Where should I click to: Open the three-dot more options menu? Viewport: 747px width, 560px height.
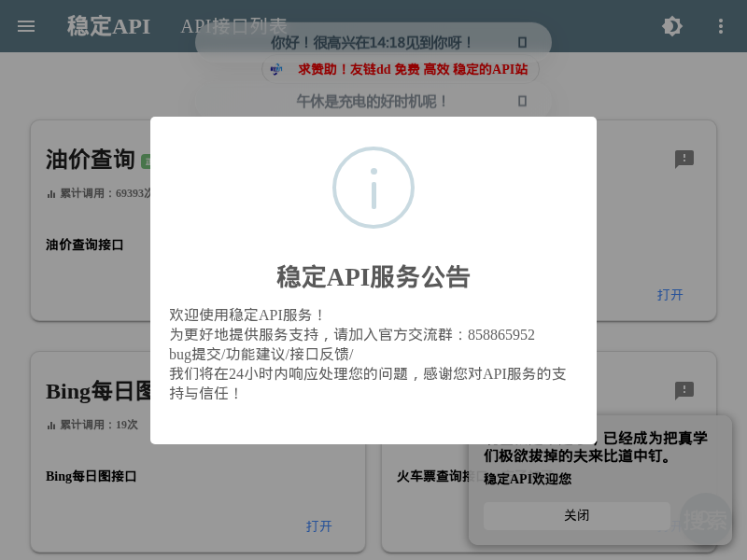point(720,26)
